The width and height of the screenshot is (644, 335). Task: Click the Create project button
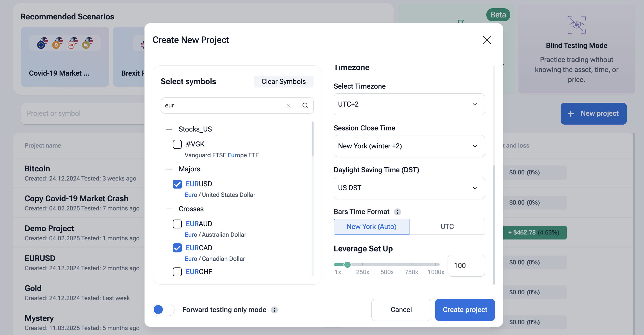[465, 310]
